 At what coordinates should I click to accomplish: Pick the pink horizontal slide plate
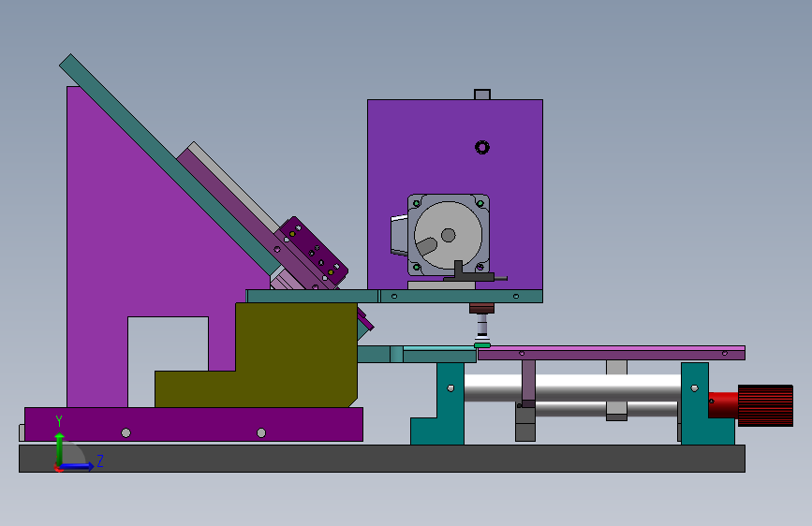coord(611,353)
